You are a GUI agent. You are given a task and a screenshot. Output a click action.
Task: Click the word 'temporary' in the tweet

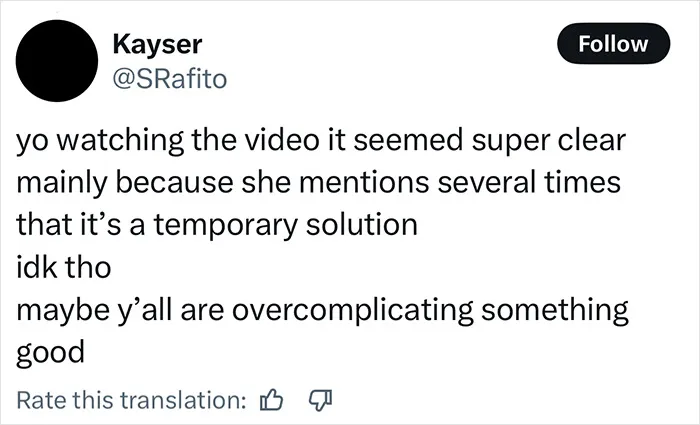[226, 226]
